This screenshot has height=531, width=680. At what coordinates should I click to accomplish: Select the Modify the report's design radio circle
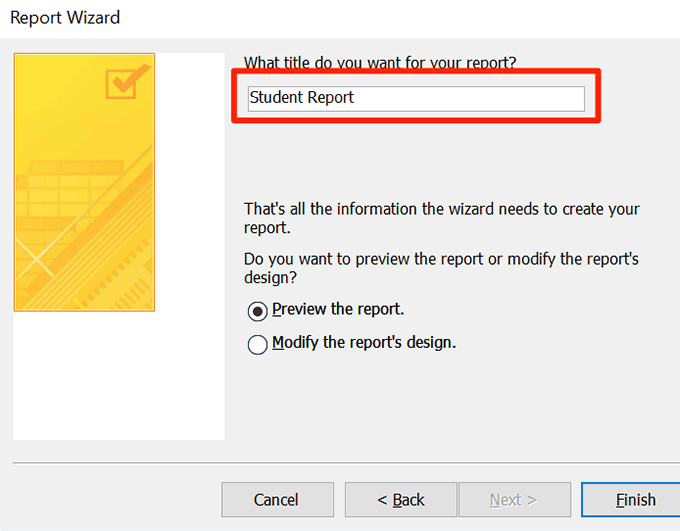tap(257, 344)
